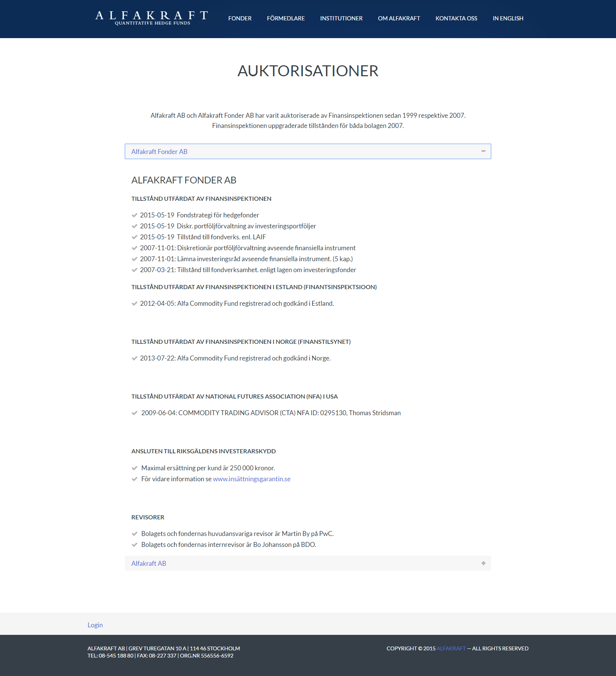Click ALFAKRAFT link in copyright footer
Screen dimensions: 616x676
pos(451,648)
